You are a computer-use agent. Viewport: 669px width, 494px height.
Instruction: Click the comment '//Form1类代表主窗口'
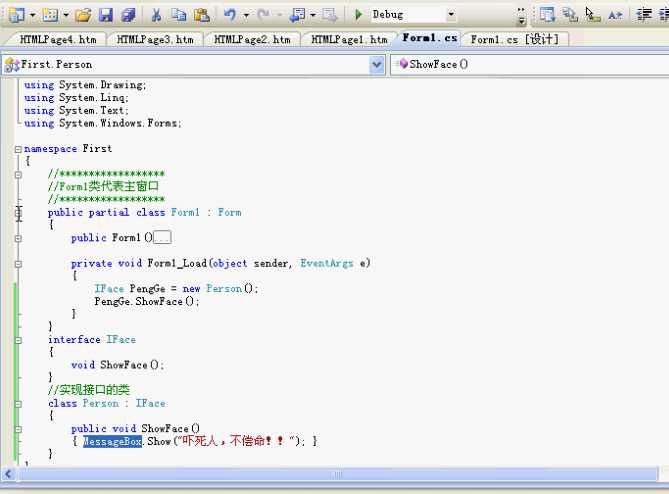point(103,186)
